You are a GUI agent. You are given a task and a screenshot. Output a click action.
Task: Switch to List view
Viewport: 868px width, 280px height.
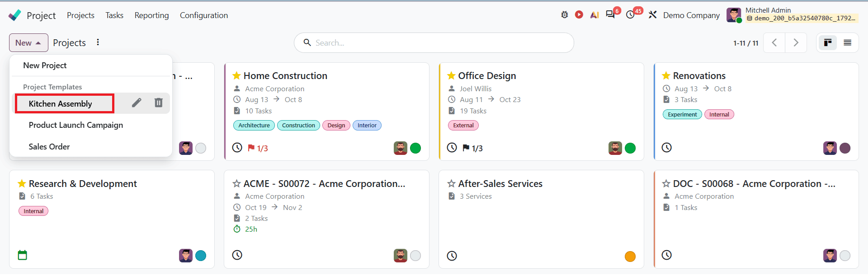pyautogui.click(x=848, y=43)
